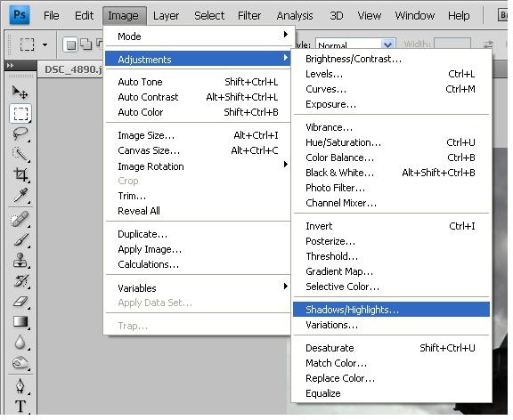Choose Calculations
The width and height of the screenshot is (513, 420).
(198, 264)
